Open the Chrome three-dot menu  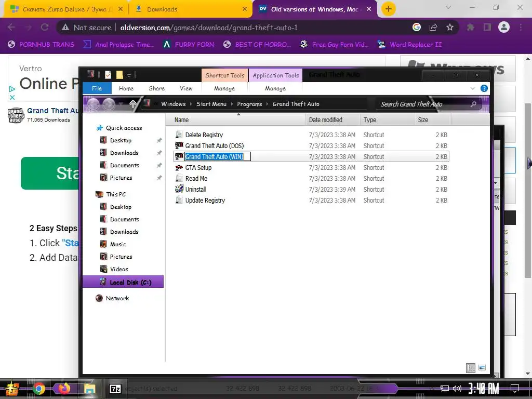[x=521, y=28]
